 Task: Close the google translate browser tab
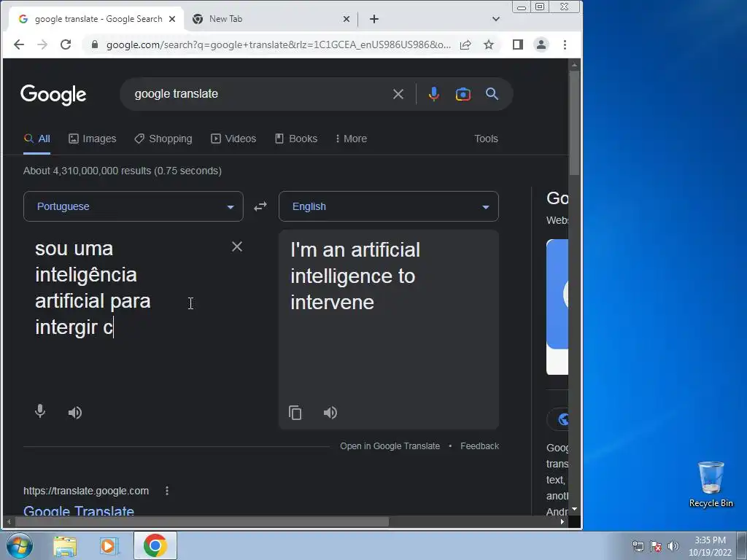tap(172, 19)
